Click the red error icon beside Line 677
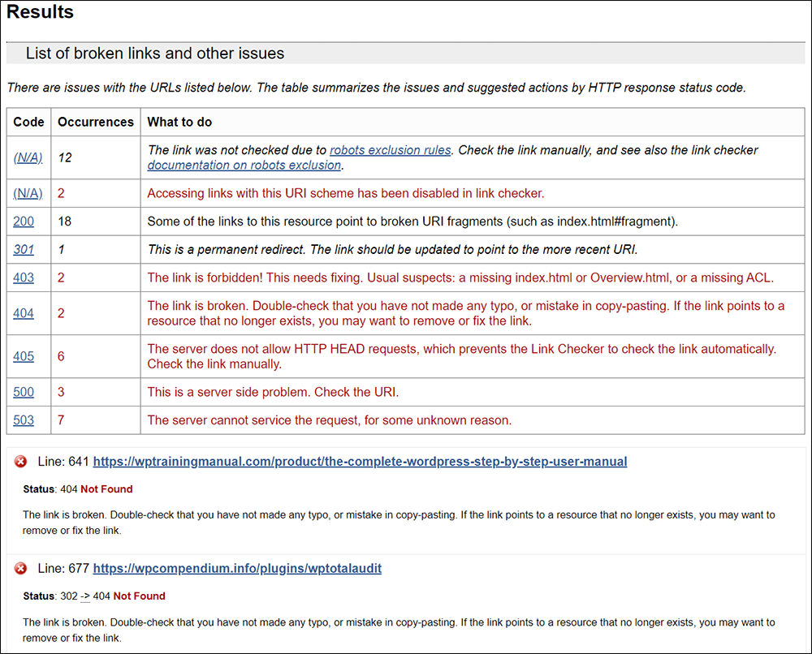Image resolution: width=812 pixels, height=654 pixels. tap(20, 568)
